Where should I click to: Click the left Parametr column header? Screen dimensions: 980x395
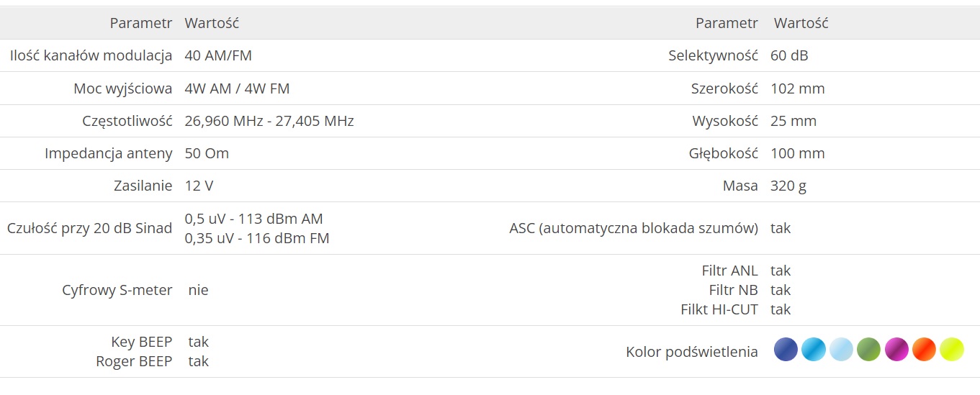coord(141,23)
